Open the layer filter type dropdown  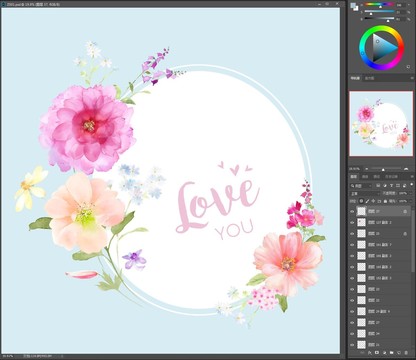[361, 186]
